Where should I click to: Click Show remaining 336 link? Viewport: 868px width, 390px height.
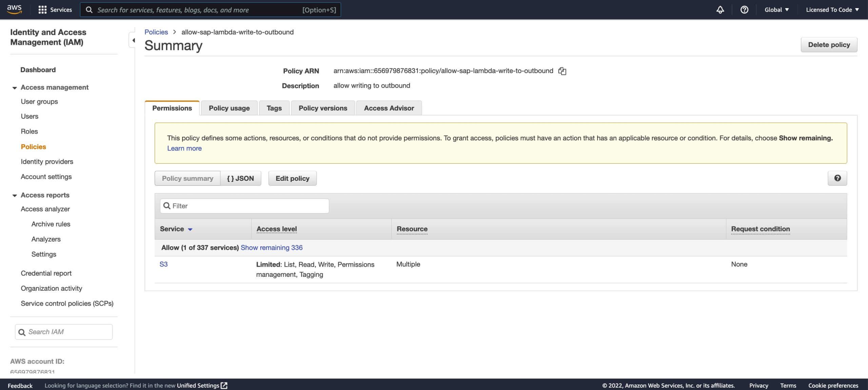(272, 248)
